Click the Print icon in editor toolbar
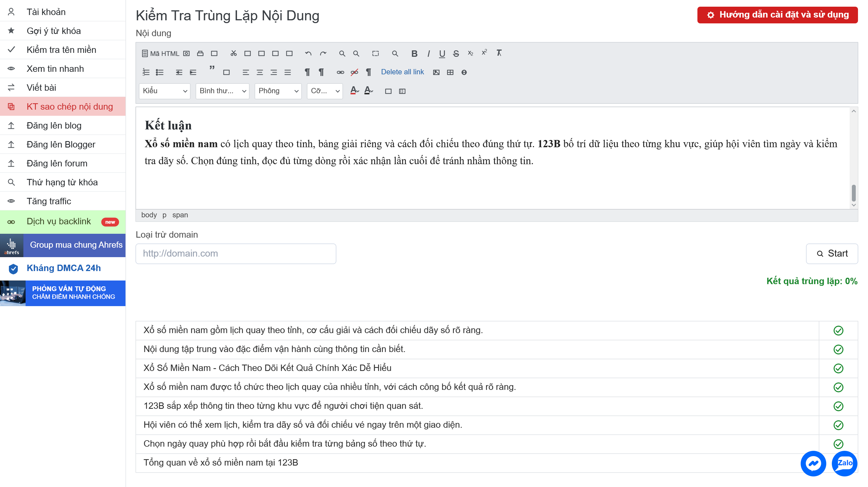 [200, 53]
